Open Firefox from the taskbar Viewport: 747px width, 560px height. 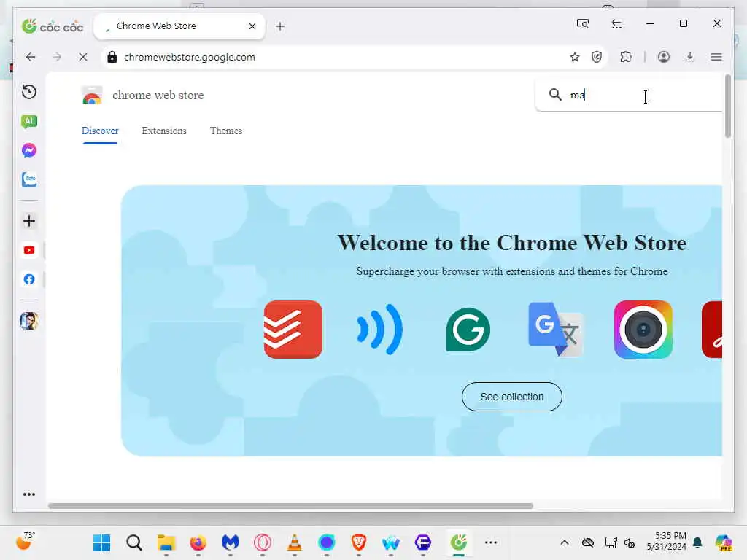tap(198, 542)
